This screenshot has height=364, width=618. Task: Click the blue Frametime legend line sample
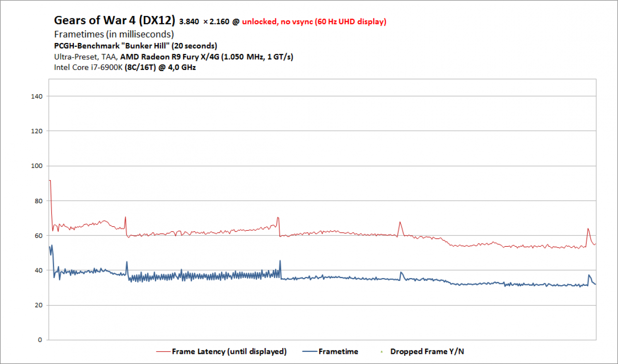click(x=309, y=351)
